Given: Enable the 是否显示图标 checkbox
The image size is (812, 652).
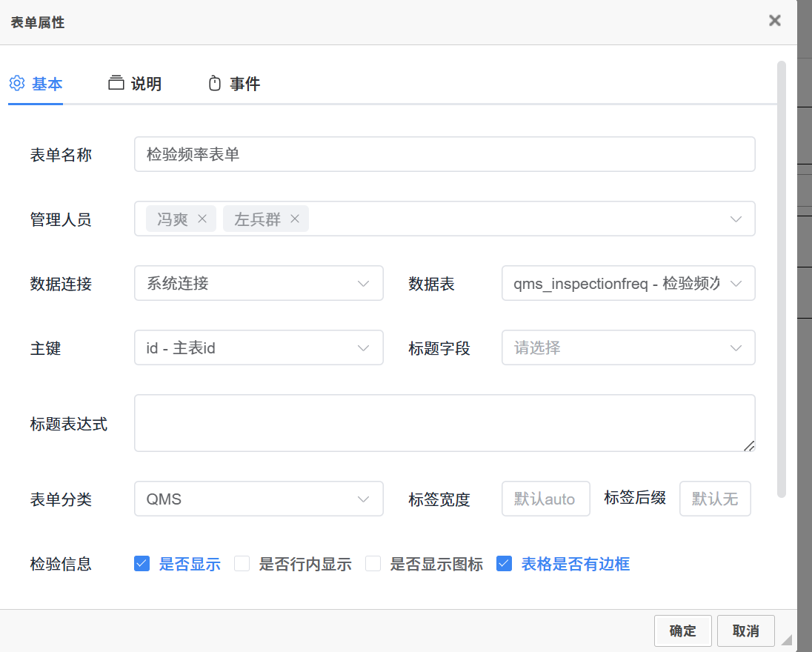Looking at the screenshot, I should (373, 564).
